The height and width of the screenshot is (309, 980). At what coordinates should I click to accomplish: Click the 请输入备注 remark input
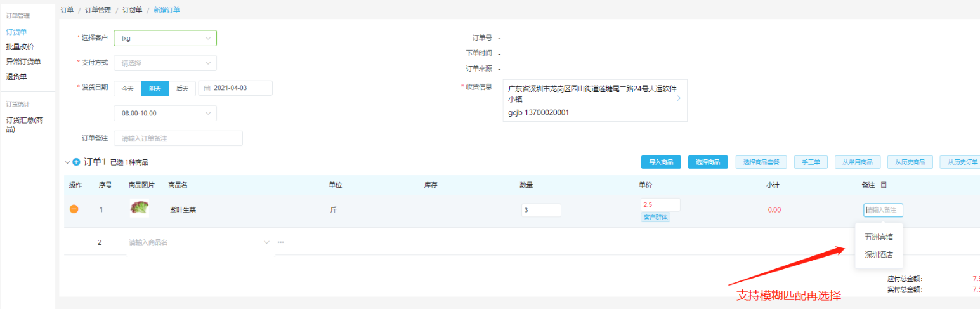point(883,210)
